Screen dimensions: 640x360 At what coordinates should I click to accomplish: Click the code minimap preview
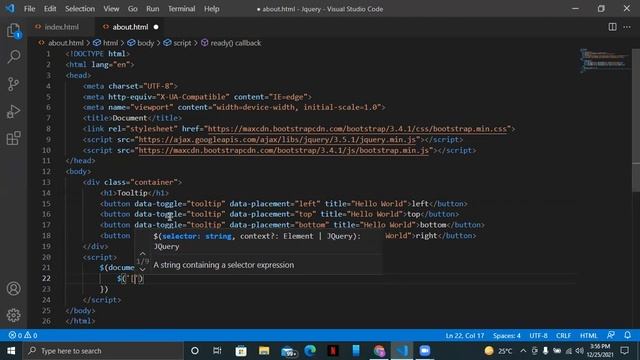(604, 60)
